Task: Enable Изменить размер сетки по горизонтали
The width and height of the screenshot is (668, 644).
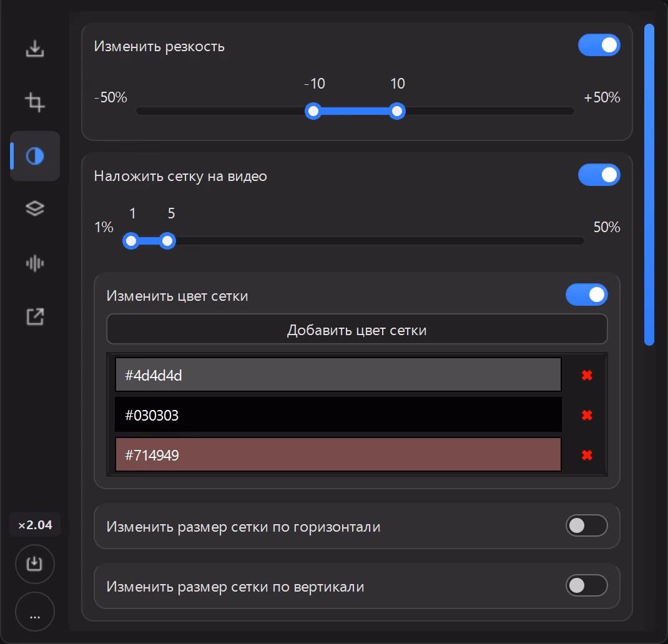Action: [587, 525]
